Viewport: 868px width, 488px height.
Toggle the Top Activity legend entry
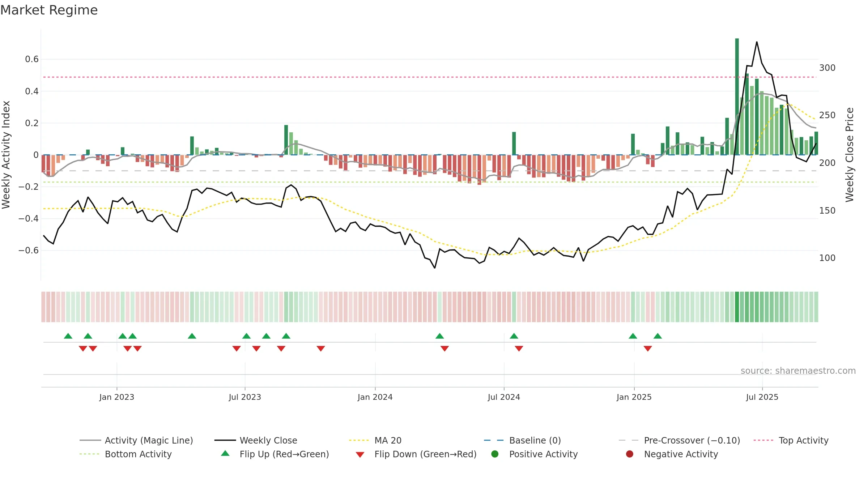[791, 440]
